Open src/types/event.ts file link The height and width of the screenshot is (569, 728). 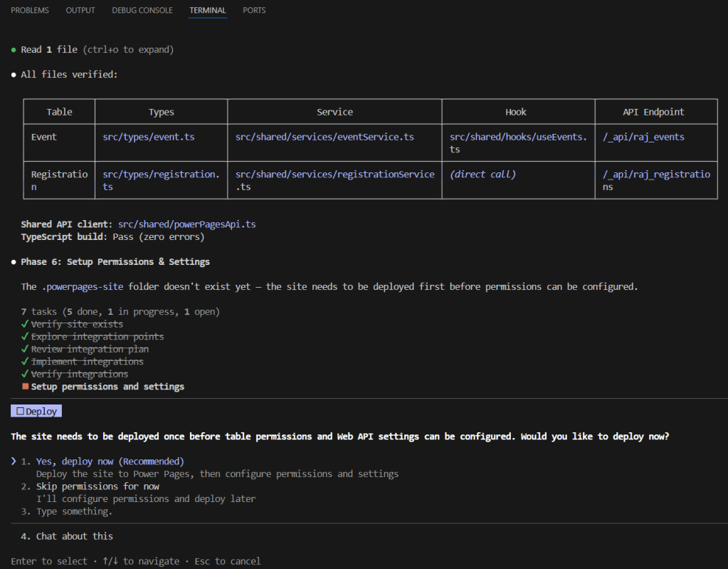(148, 137)
